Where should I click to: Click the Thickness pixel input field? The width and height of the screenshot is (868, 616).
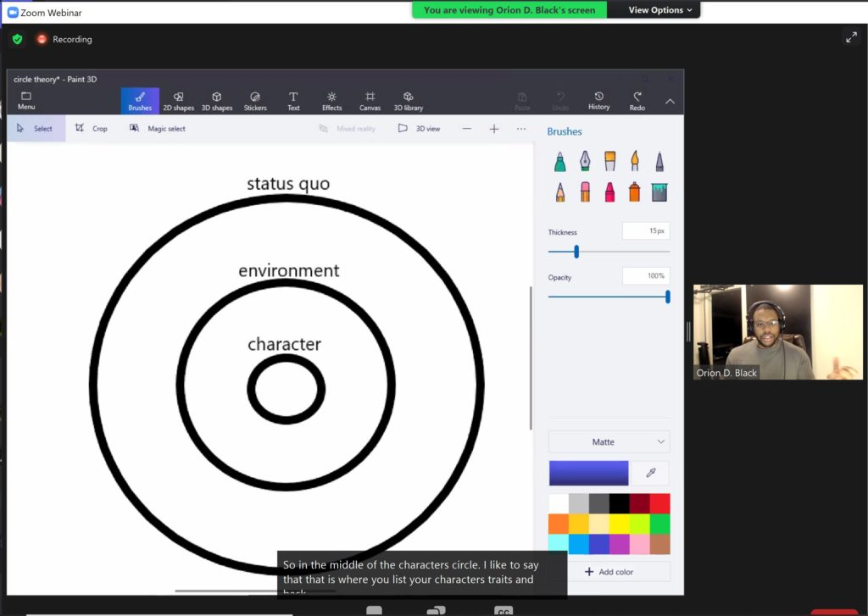click(645, 230)
